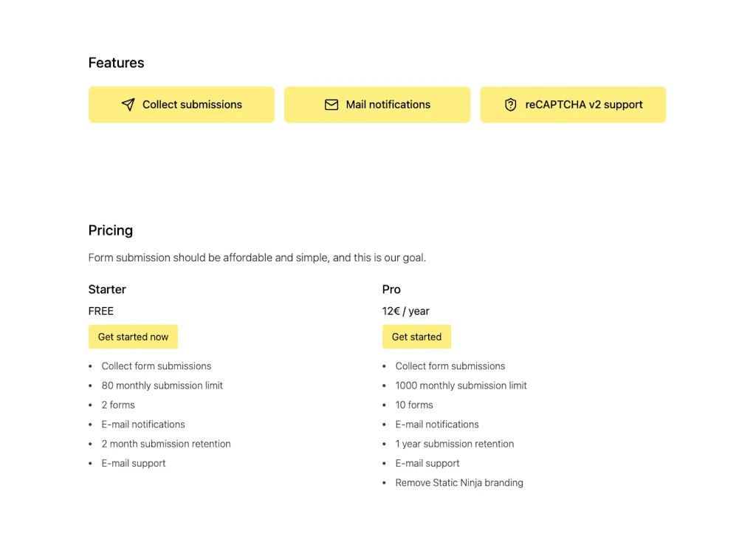Click the 80 monthly submission limit item
This screenshot has width=756, height=559.
[x=162, y=385]
